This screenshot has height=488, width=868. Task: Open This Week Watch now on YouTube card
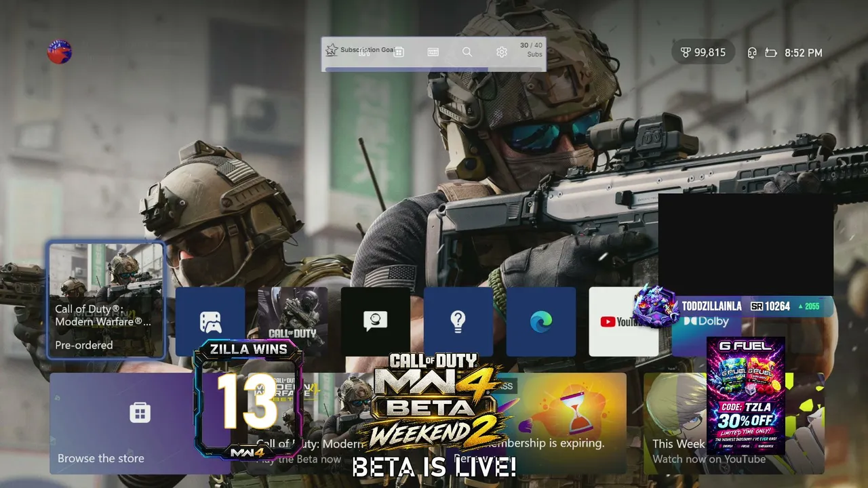pos(734,424)
